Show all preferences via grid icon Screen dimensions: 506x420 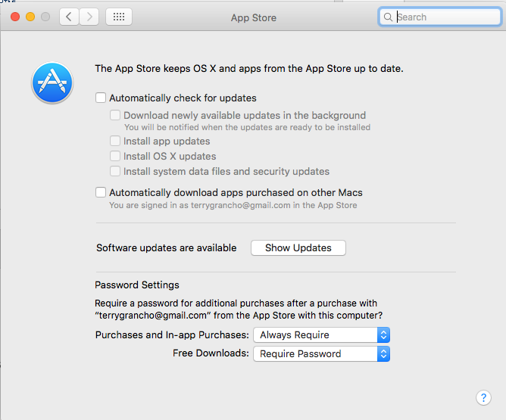119,17
